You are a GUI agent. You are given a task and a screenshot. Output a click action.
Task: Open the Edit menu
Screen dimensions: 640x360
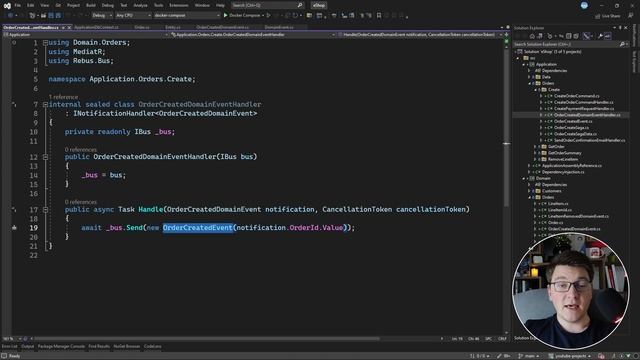point(31,5)
